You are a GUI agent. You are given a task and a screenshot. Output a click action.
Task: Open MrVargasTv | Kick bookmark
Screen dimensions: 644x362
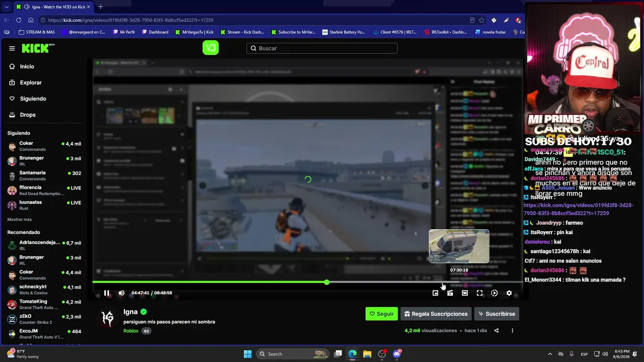[x=194, y=32]
